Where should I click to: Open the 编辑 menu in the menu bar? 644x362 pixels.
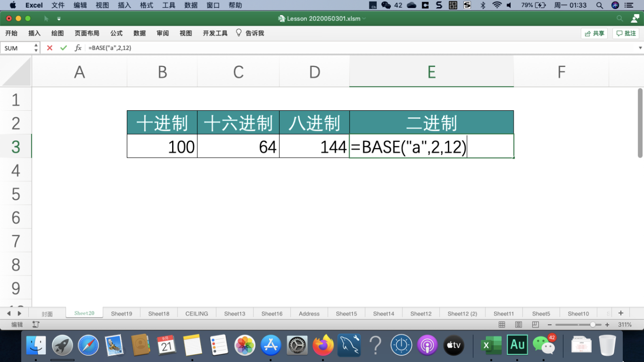[80, 5]
